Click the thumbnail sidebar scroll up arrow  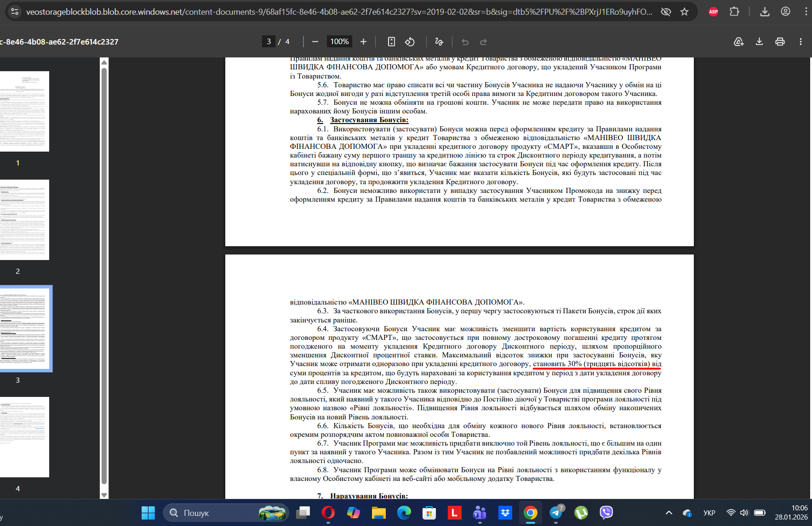104,62
